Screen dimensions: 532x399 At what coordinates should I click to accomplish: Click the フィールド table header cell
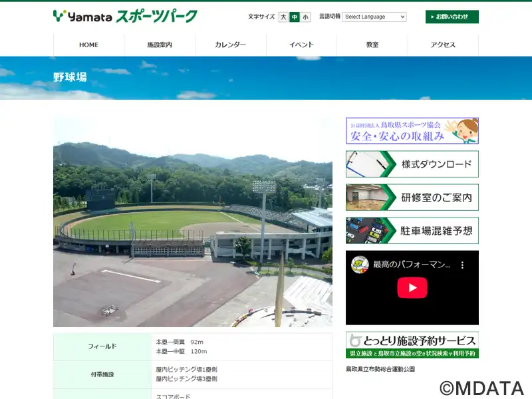pos(102,346)
